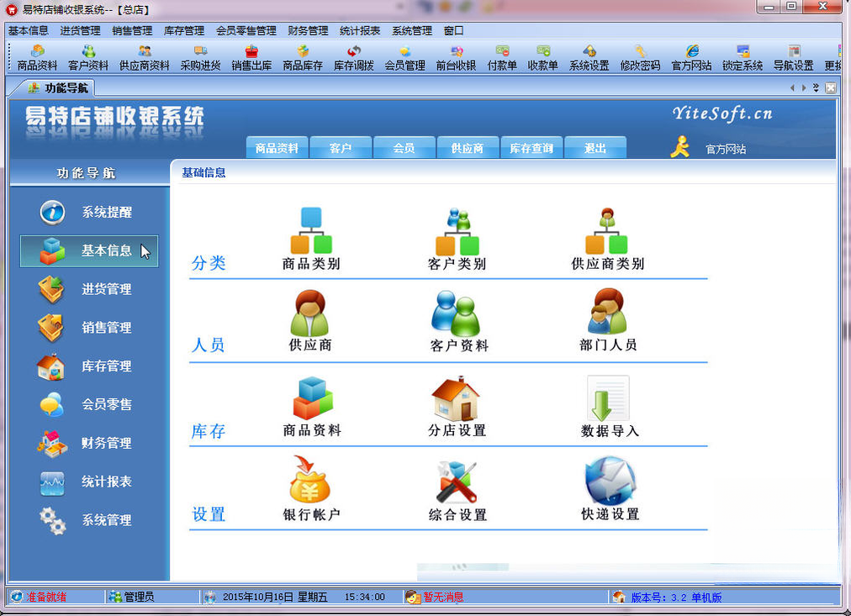Image resolution: width=851 pixels, height=616 pixels.
Task: Visit 官方网站 link in banner
Action: 726,149
